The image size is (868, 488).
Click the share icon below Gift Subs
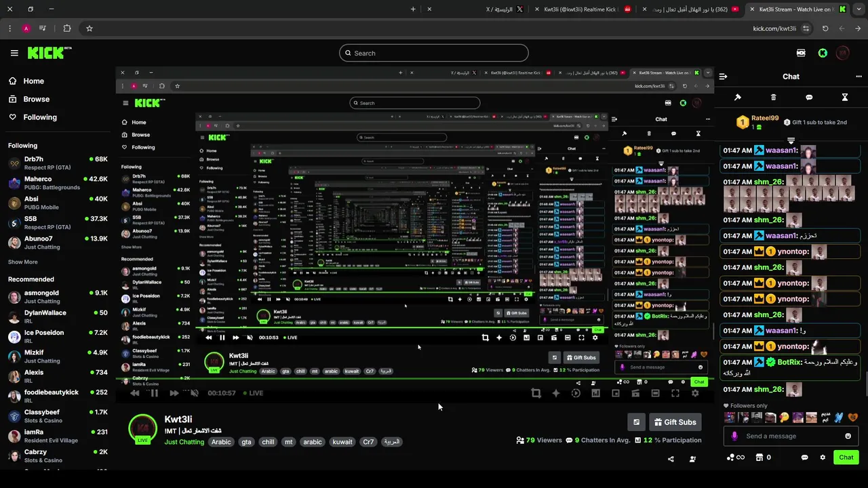(671, 459)
